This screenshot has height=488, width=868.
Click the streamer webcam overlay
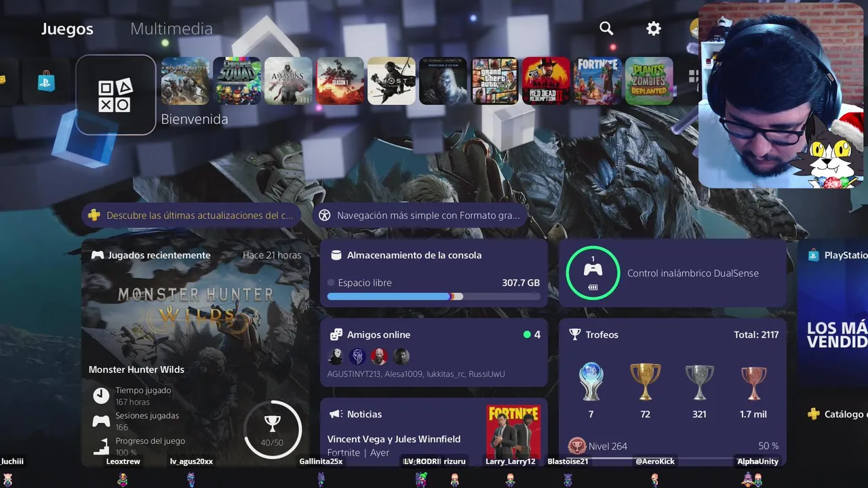click(781, 96)
